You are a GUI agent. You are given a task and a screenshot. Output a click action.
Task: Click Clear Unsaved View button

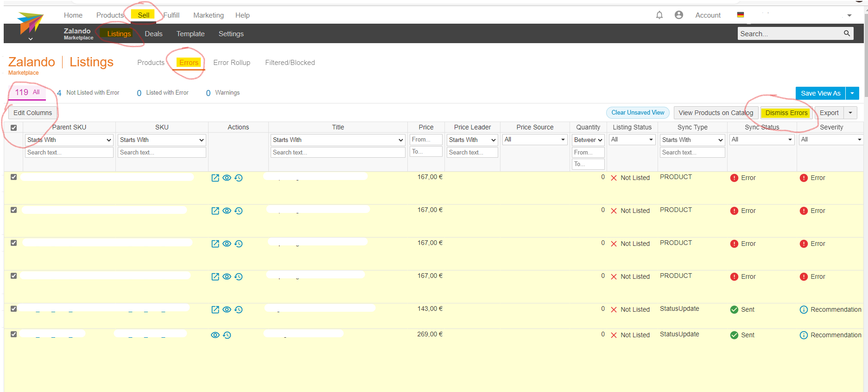638,113
